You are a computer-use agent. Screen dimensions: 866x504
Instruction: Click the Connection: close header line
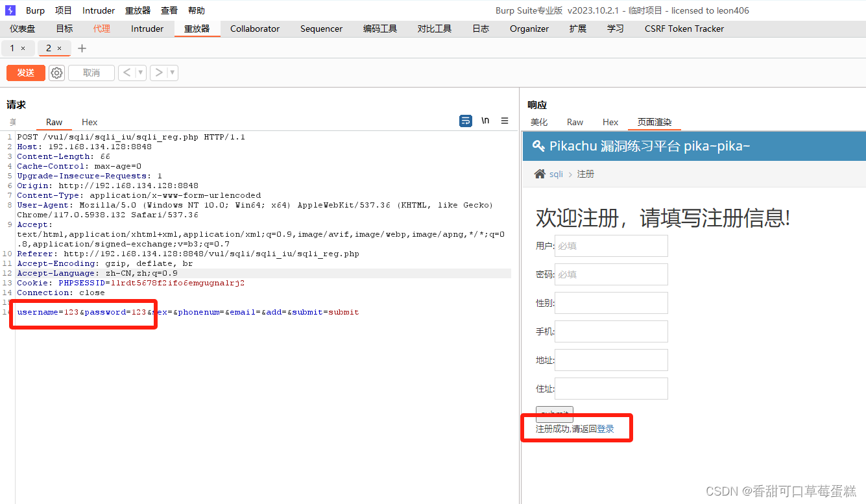(x=61, y=293)
